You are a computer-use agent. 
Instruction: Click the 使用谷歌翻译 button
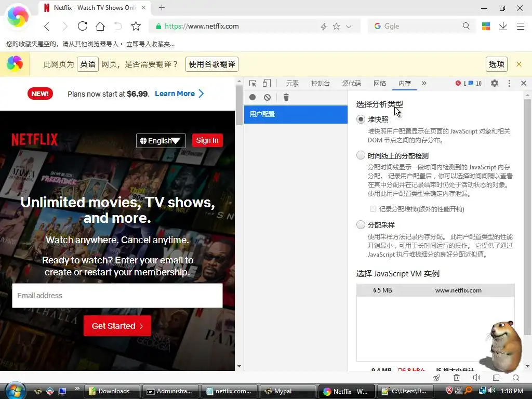[x=212, y=64]
